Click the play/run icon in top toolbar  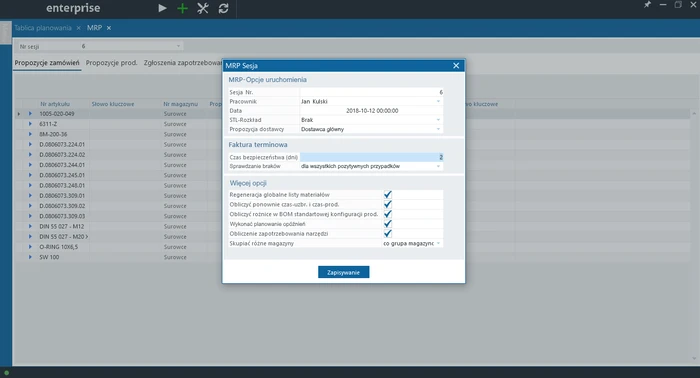tap(162, 8)
